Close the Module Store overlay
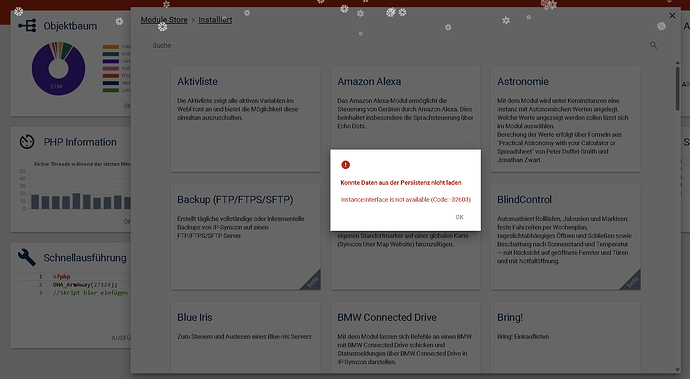Screen dimensions: 690x379 (672, 16)
